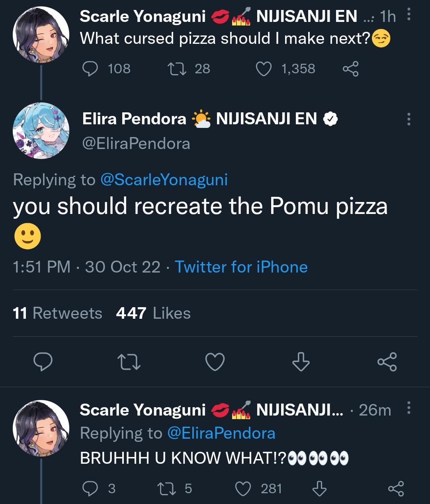This screenshot has width=430, height=504.
Task: Reply to Scarle's cursed pizza tweet
Action: point(90,69)
